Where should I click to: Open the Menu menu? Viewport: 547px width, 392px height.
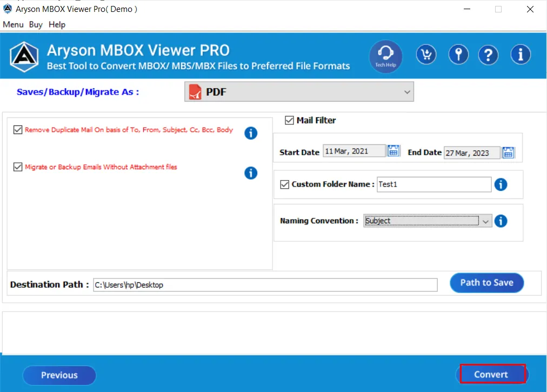[x=13, y=24]
